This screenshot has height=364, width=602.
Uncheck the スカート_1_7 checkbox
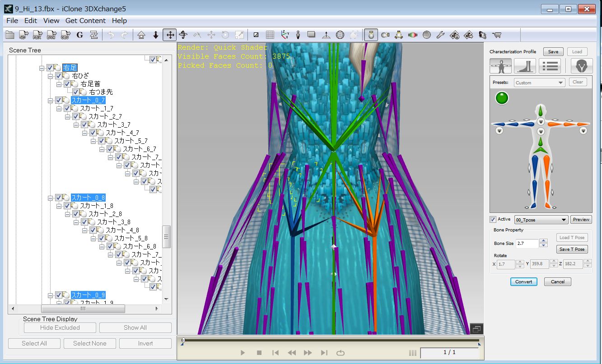tap(67, 108)
